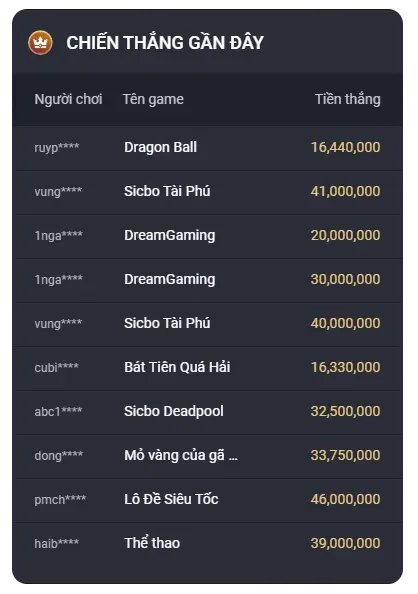Click the 46,000,000 winning amount

345,499
